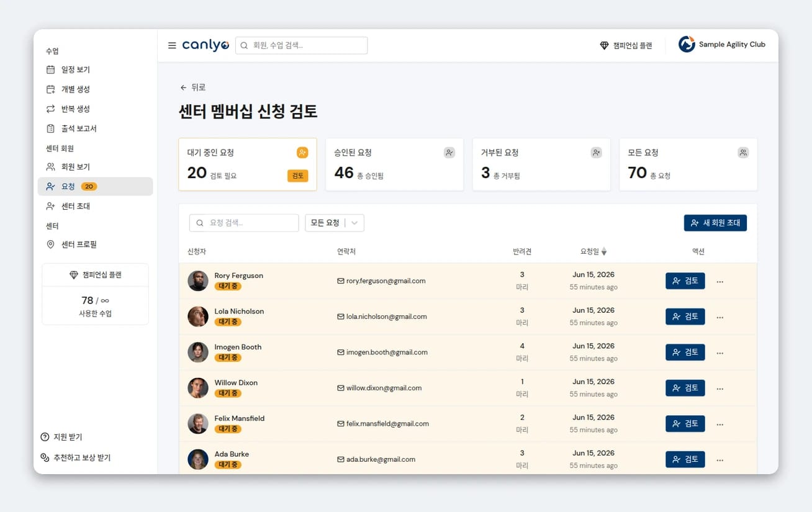Click the 요청 검색 search field
Image resolution: width=812 pixels, height=512 pixels.
(x=244, y=223)
